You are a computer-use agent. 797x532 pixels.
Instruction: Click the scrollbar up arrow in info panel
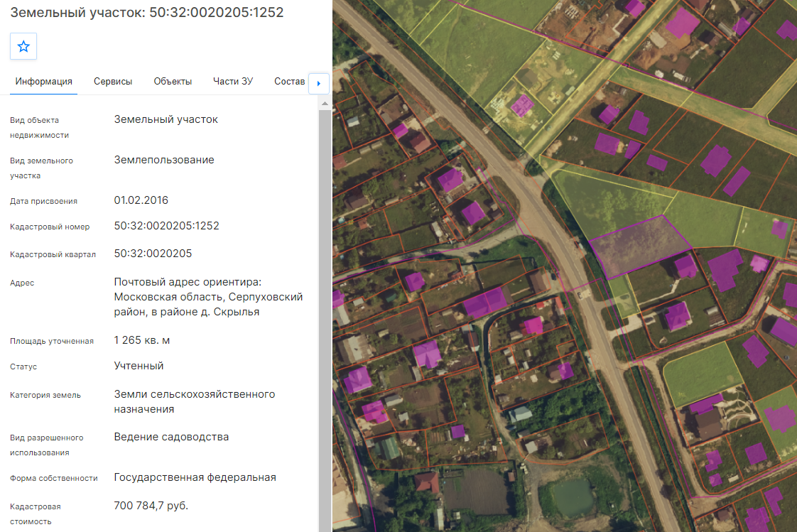(x=325, y=104)
